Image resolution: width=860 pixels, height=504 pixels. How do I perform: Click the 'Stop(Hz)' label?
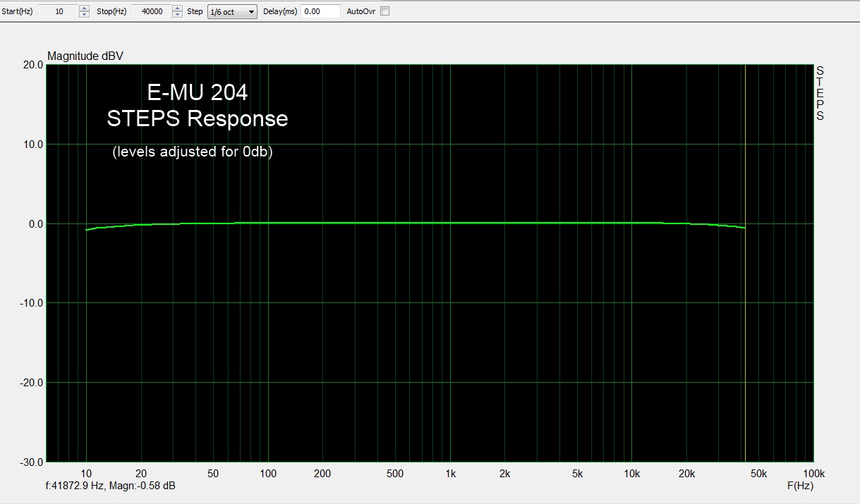111,12
